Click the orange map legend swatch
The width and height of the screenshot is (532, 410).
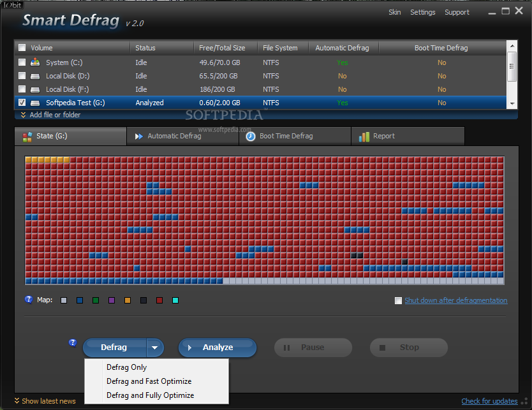(x=128, y=300)
